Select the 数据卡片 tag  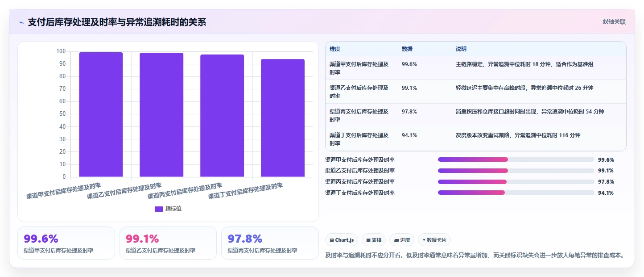tap(434, 240)
